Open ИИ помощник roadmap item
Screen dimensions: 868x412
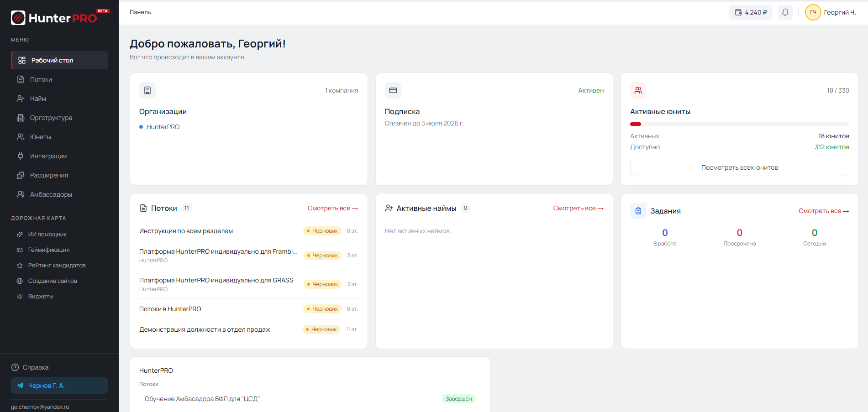59,235
